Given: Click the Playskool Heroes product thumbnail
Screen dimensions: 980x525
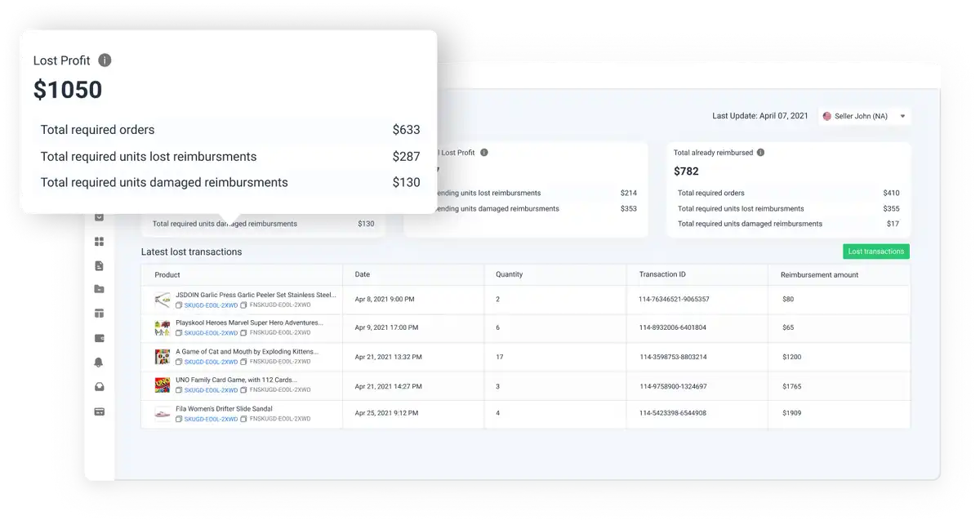Looking at the screenshot, I should (163, 328).
